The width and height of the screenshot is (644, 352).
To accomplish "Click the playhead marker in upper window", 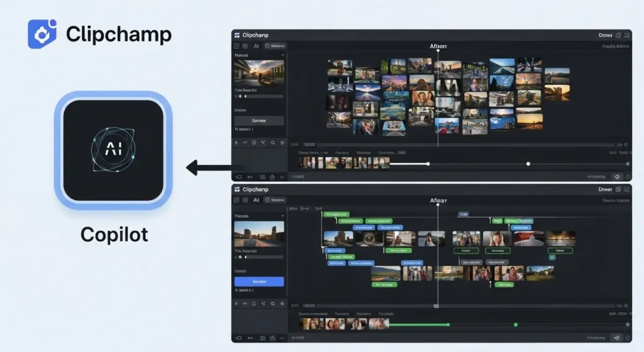I will tap(438, 50).
